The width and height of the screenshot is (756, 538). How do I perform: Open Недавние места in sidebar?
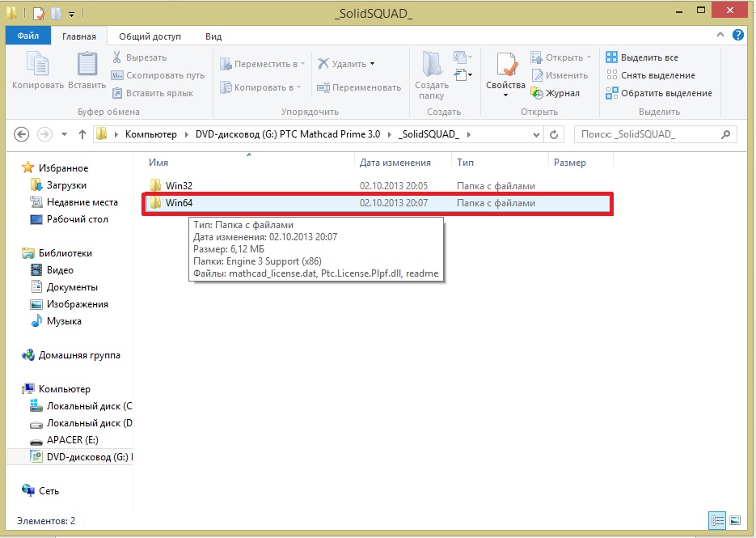click(82, 202)
